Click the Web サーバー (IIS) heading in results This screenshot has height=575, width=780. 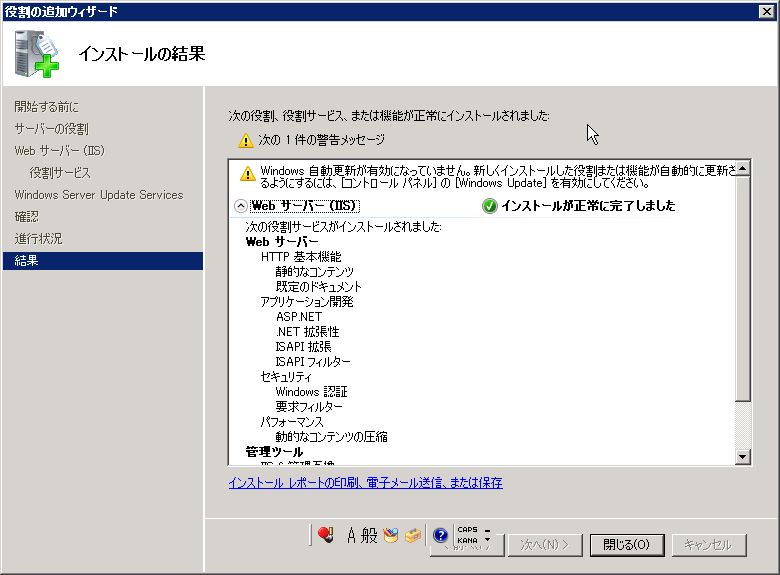pos(303,206)
